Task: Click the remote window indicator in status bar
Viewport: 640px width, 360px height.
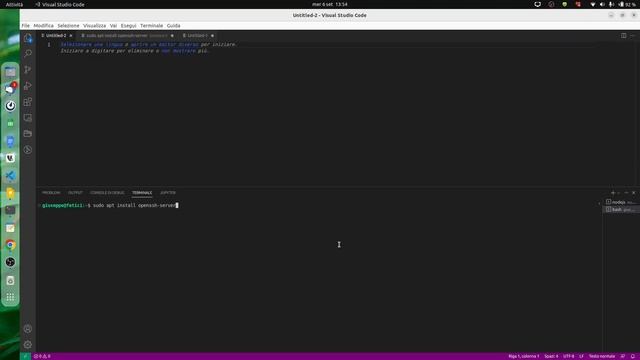Action: pyautogui.click(x=25, y=356)
